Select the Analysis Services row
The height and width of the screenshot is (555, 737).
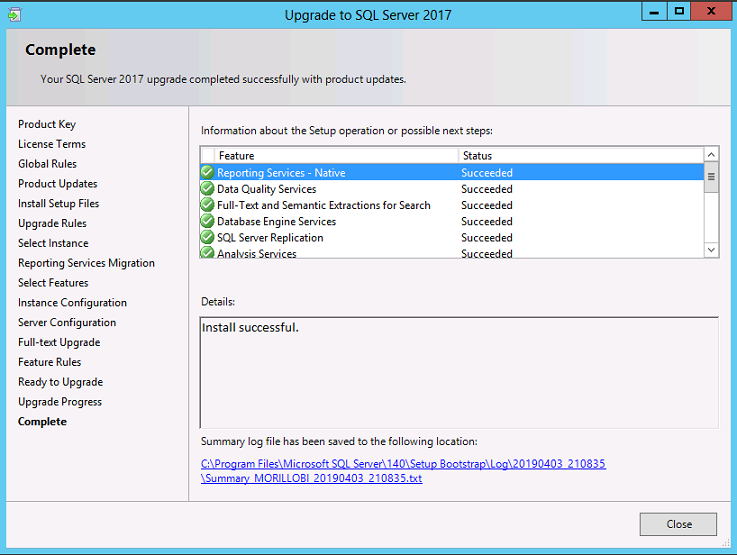pyautogui.click(x=452, y=253)
